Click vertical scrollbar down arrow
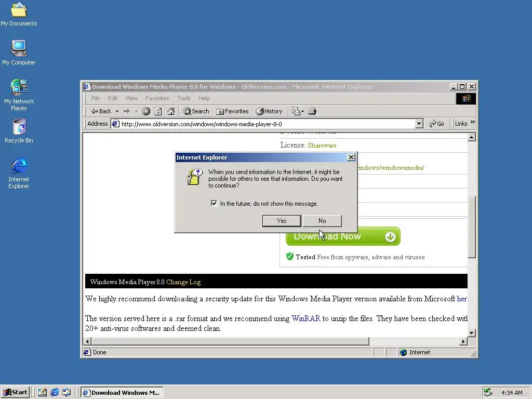This screenshot has height=399, width=532. pos(472,333)
